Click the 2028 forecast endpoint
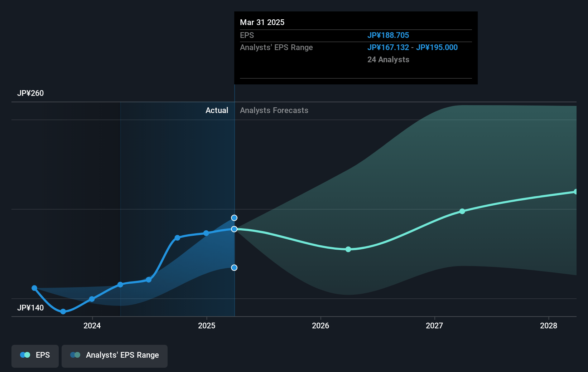The height and width of the screenshot is (372, 588). pos(575,192)
